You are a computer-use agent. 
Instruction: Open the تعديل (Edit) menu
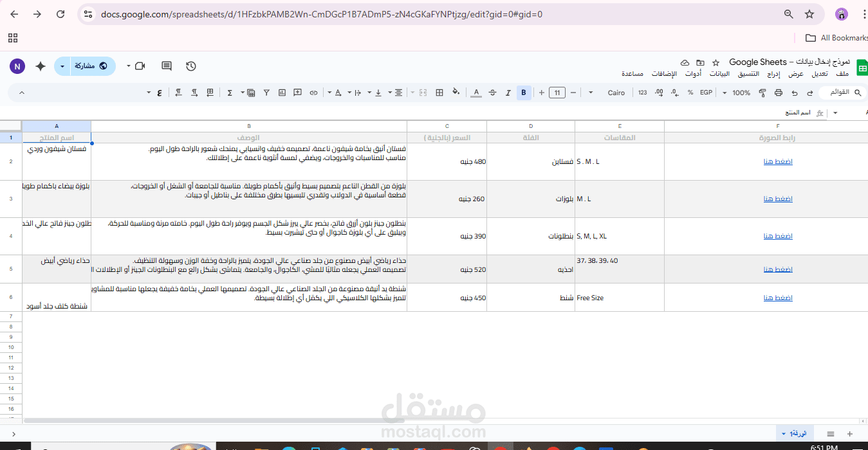click(x=819, y=74)
